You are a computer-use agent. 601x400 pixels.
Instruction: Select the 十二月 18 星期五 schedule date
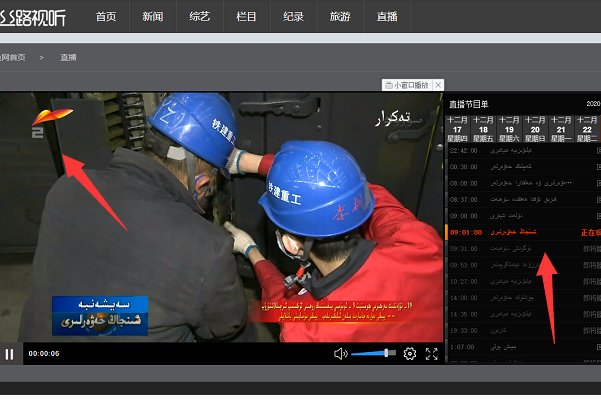[x=483, y=129]
